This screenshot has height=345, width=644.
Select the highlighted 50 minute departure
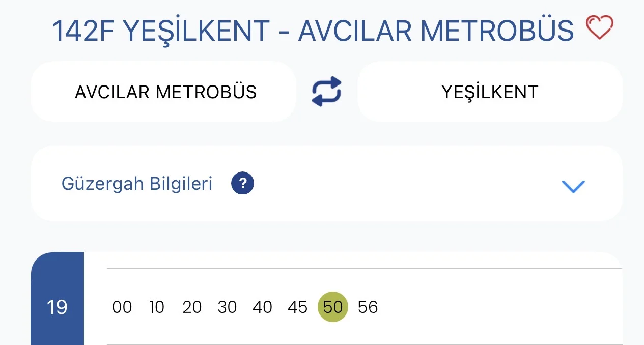333,307
